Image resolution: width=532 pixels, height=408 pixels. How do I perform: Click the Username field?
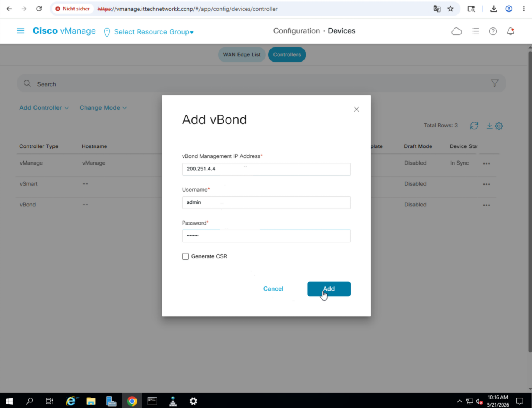pos(266,203)
